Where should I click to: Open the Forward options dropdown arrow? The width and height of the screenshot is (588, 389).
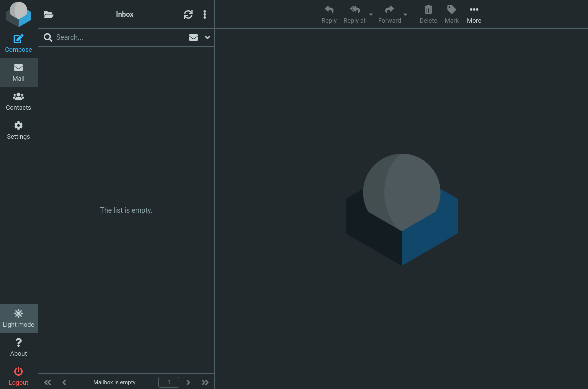tap(405, 15)
